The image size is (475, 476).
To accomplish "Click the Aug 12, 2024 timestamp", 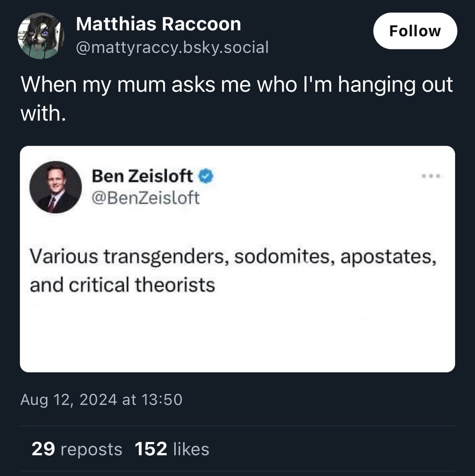I will [x=102, y=400].
